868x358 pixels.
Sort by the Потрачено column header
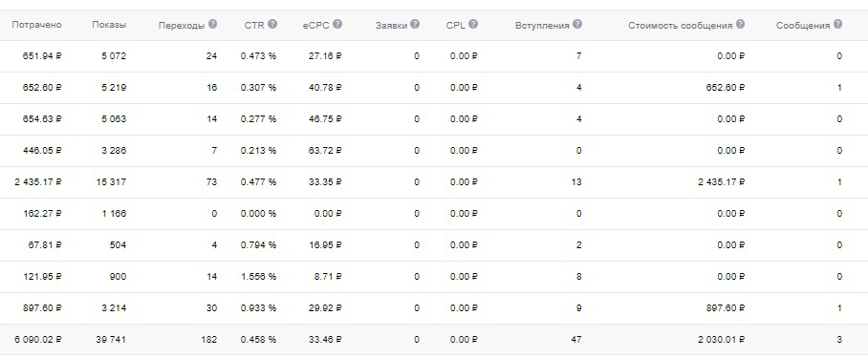click(36, 25)
